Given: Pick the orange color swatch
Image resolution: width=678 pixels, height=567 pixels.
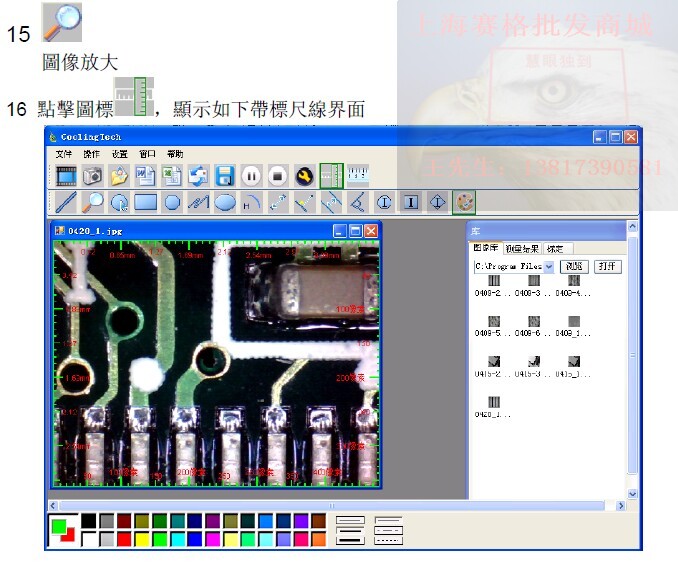Looking at the screenshot, I should point(319,539).
